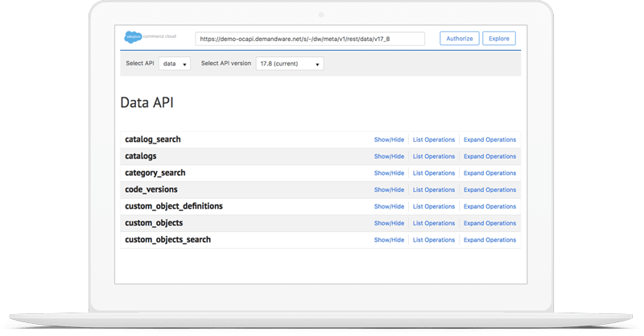The width and height of the screenshot is (644, 336).
Task: Open the catalog_search resource heading
Action: point(153,139)
